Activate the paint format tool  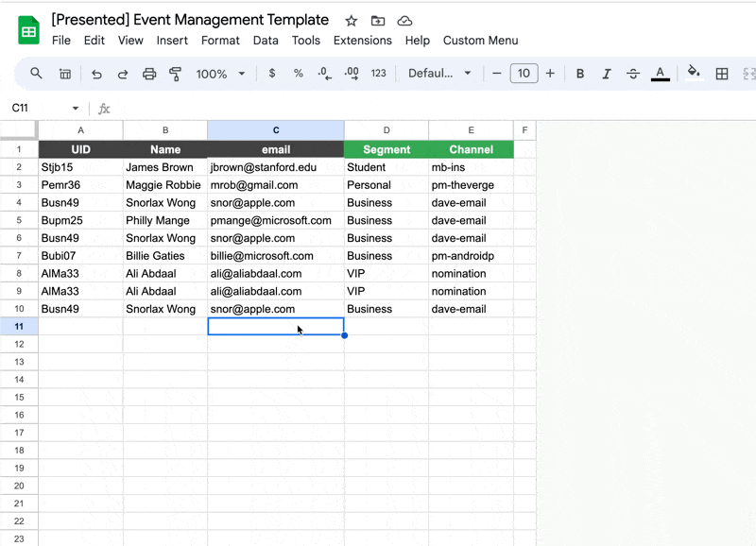(x=175, y=74)
